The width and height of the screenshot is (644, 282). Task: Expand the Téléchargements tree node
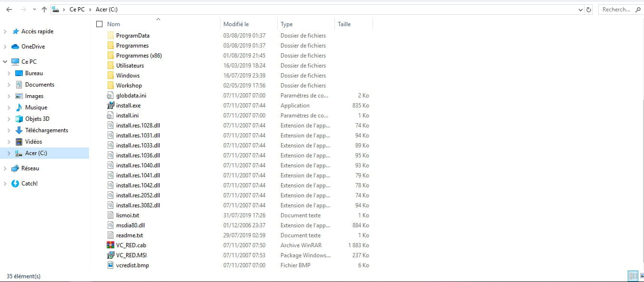[x=9, y=130]
